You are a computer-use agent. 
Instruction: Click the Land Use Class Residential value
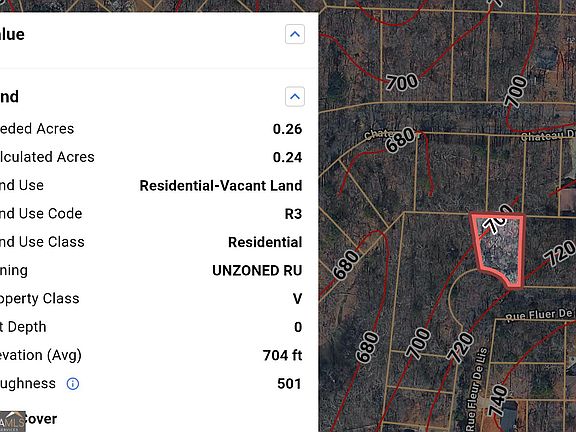[265, 242]
